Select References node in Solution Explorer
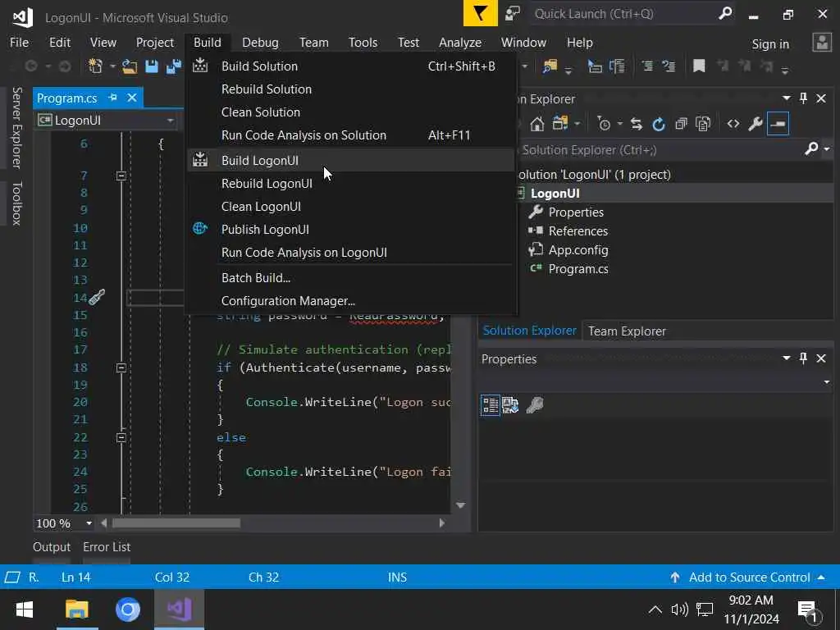 (x=578, y=231)
